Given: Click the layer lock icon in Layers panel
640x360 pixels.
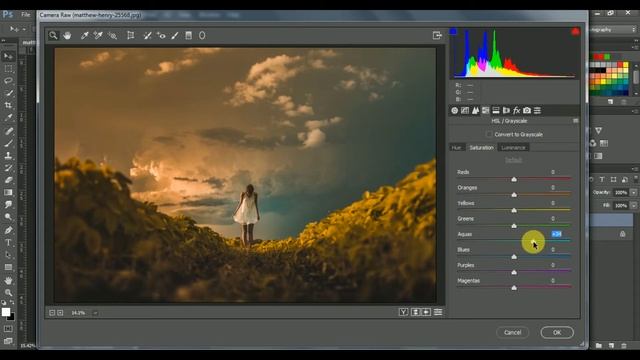Looking at the screenshot, I should coord(622,234).
